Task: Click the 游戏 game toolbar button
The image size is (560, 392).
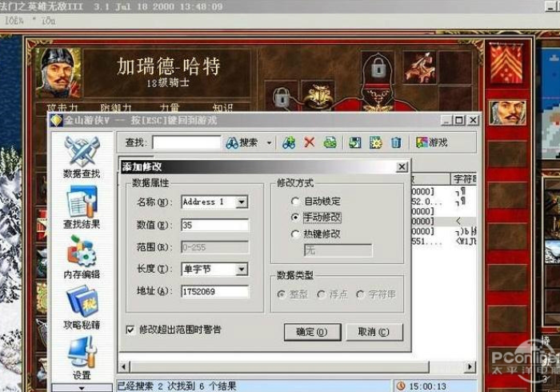Action: [x=432, y=143]
